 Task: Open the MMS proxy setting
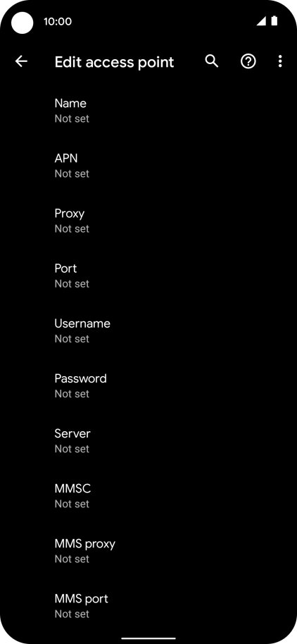click(x=148, y=551)
